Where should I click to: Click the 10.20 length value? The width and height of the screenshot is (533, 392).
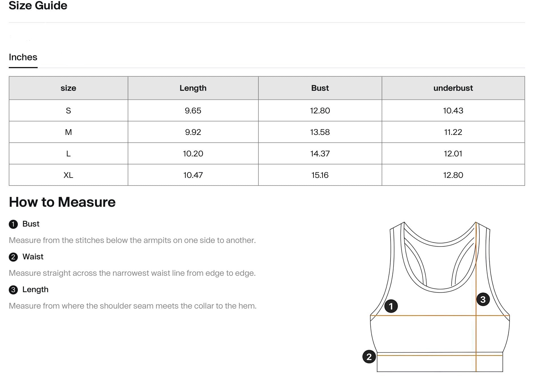(193, 154)
